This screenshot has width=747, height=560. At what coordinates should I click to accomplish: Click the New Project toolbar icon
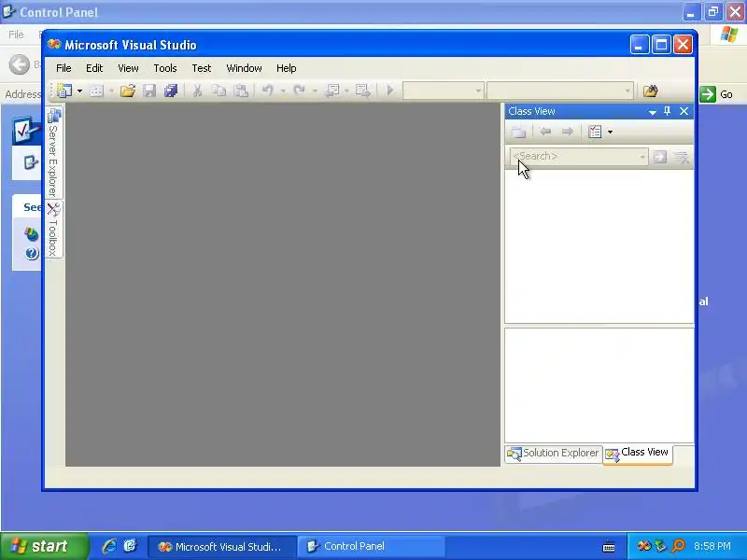(64, 91)
